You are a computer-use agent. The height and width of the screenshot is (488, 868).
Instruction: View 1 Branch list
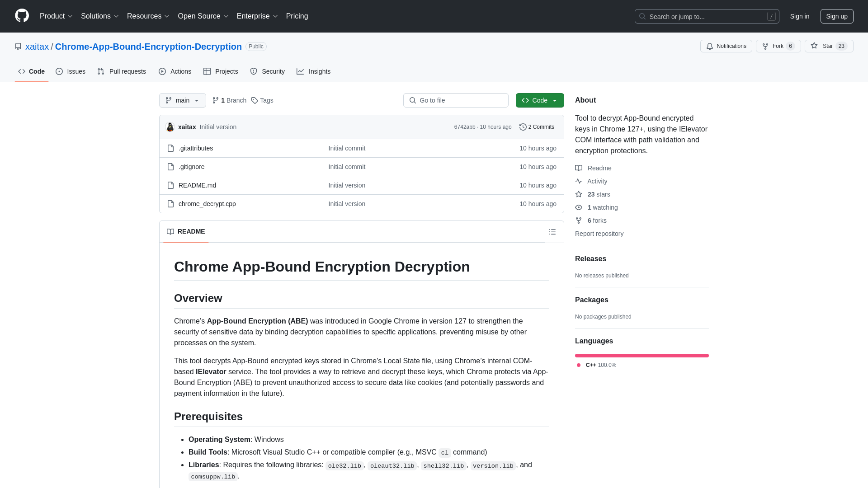pyautogui.click(x=229, y=100)
